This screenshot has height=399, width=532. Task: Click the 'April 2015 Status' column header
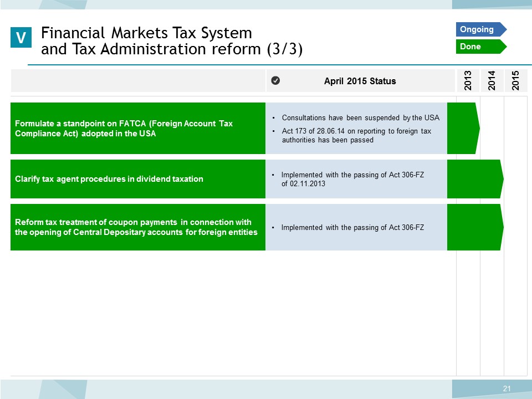(360, 81)
